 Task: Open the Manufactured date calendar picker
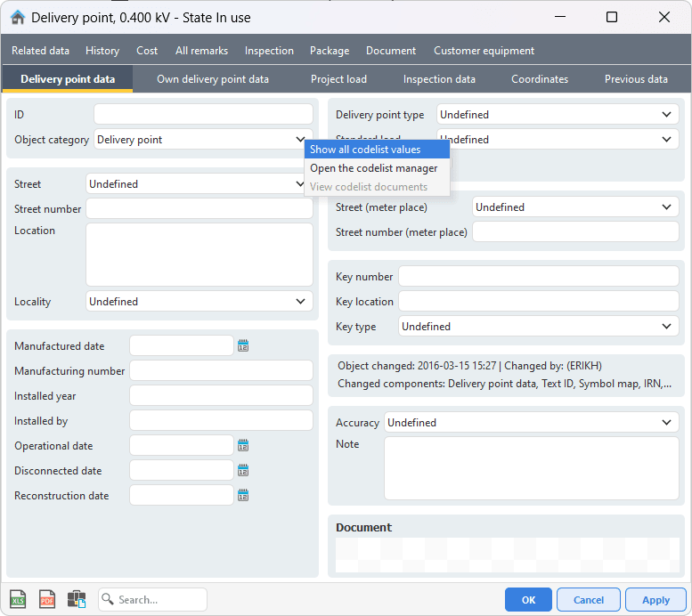click(243, 346)
